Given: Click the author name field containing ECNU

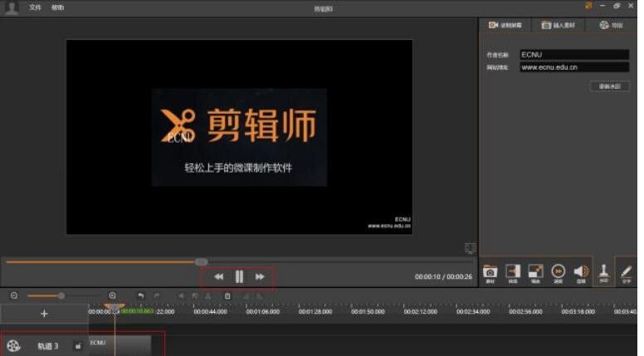Looking at the screenshot, I should tap(573, 55).
